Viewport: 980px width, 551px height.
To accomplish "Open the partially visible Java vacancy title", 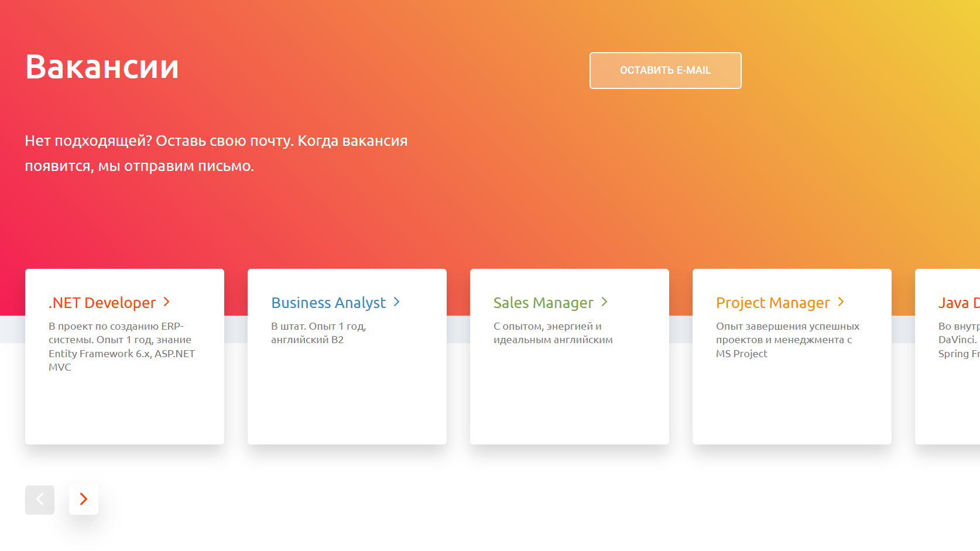I will (x=958, y=303).
